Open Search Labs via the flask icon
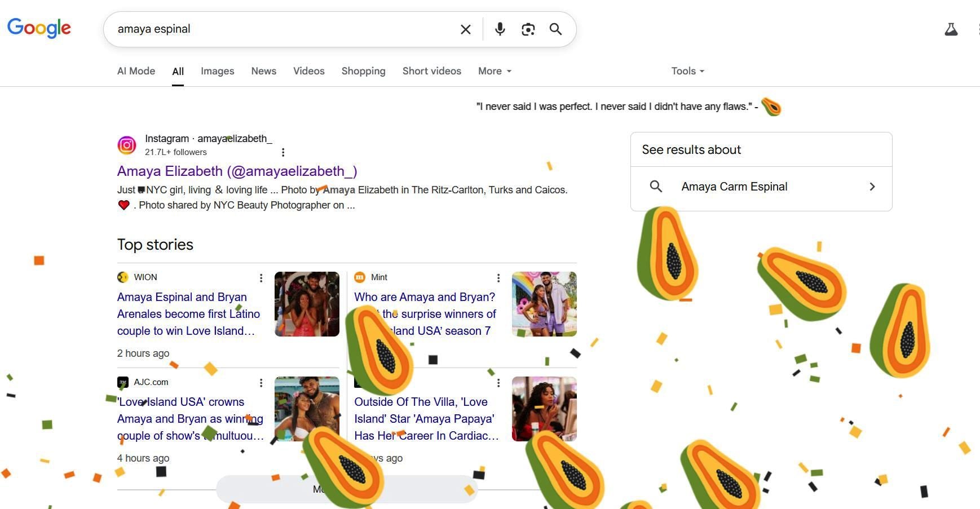This screenshot has height=509, width=980. coord(951,29)
